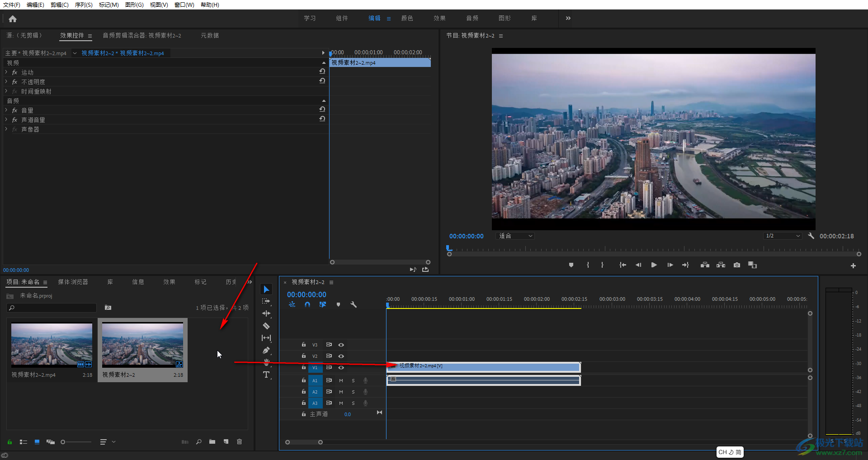Open master clip dropdown arrow
Viewport: 868px width, 460px height.
click(x=75, y=53)
